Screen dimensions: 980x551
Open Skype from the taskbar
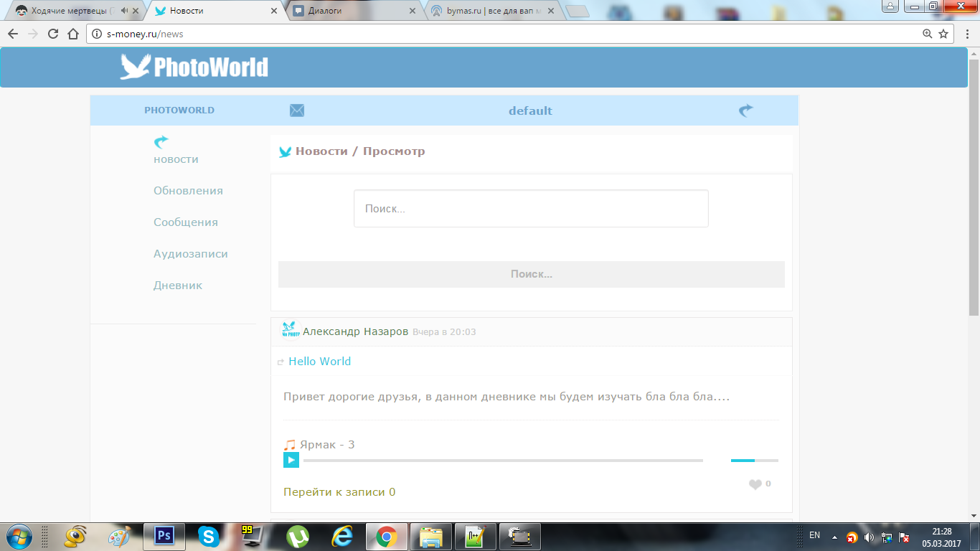pyautogui.click(x=209, y=536)
